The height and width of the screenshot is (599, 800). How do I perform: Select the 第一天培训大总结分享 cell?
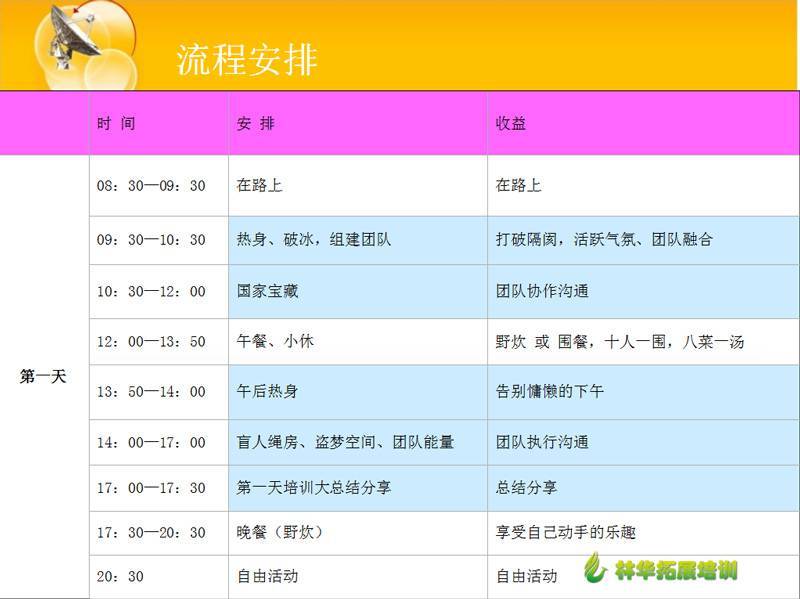coord(358,488)
